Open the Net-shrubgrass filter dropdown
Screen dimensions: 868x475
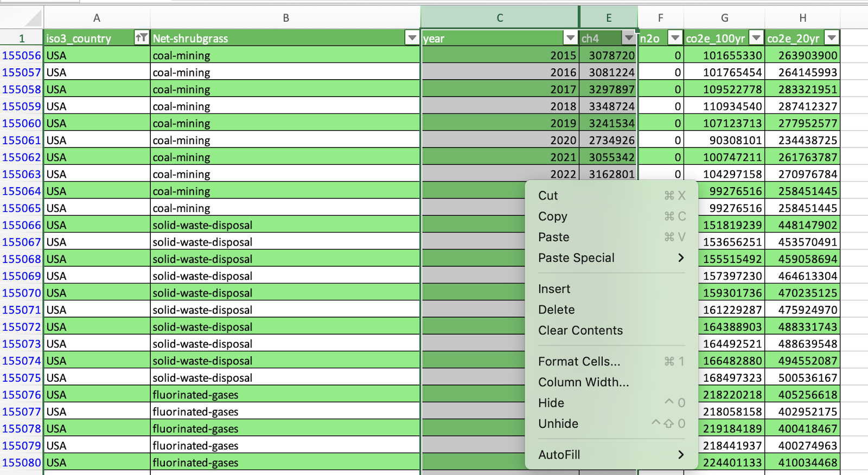(x=412, y=38)
